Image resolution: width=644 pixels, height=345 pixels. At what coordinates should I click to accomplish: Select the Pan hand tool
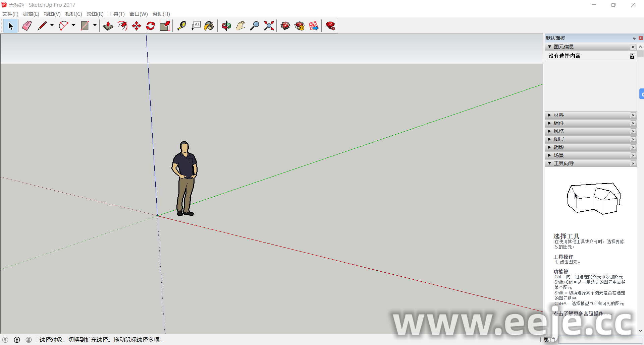(x=240, y=26)
